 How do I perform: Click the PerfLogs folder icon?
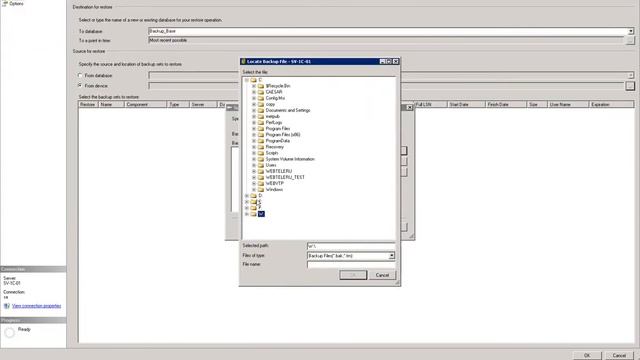[x=261, y=122]
